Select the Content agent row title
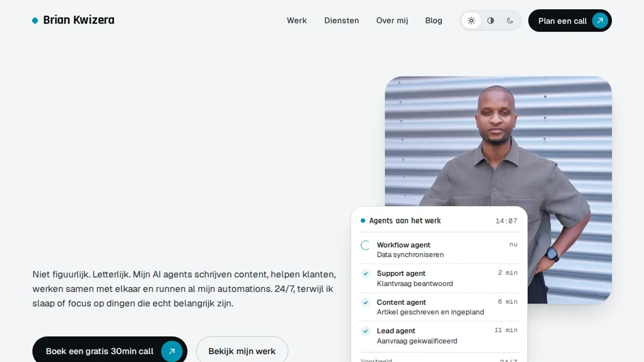 401,302
